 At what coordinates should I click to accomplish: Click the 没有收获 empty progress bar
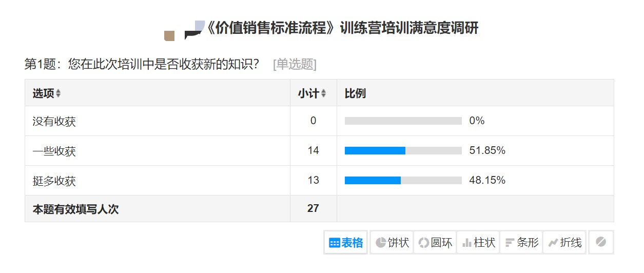[403, 121]
